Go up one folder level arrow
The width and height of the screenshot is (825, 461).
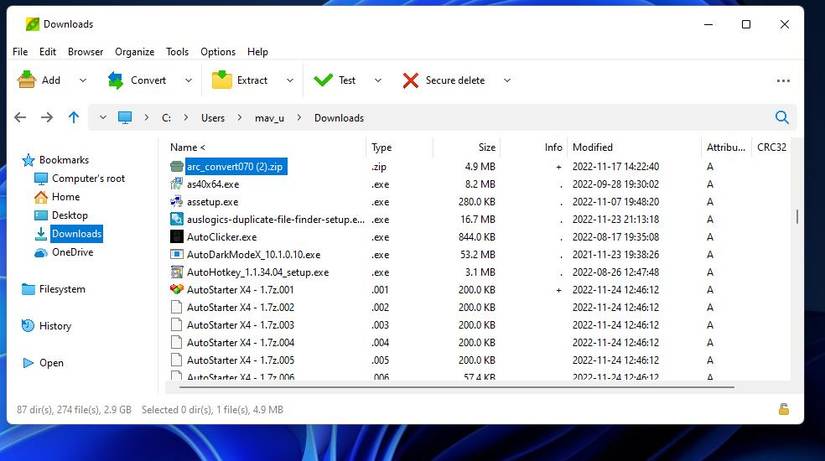click(74, 117)
